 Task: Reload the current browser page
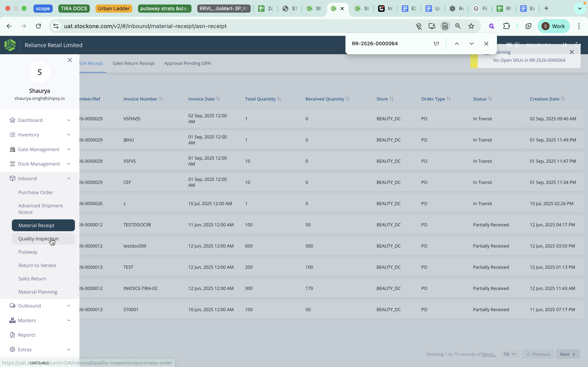click(38, 26)
